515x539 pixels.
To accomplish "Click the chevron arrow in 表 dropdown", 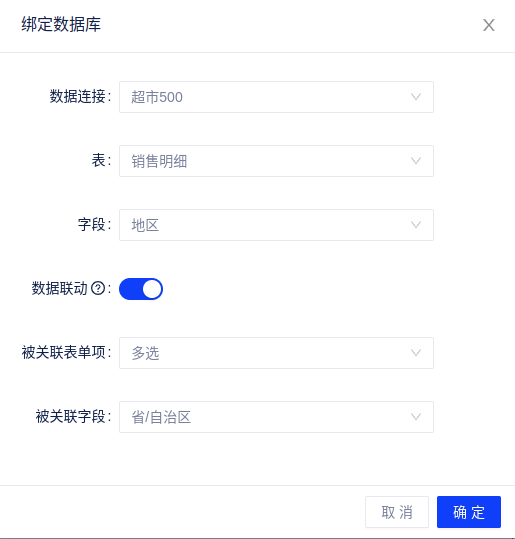I will 416,161.
